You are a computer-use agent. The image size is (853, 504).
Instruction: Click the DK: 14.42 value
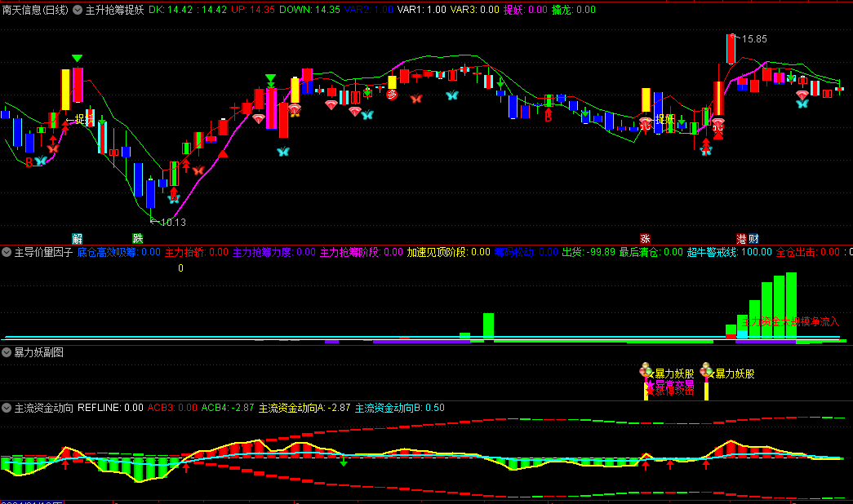[x=171, y=10]
